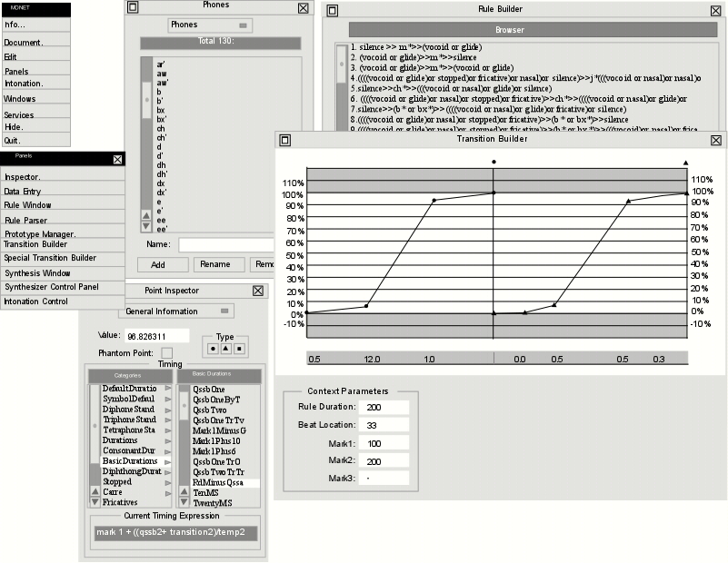Image resolution: width=728 pixels, height=563 pixels.
Task: Click Basic Durations list scroll up arrow
Action: 184,491
